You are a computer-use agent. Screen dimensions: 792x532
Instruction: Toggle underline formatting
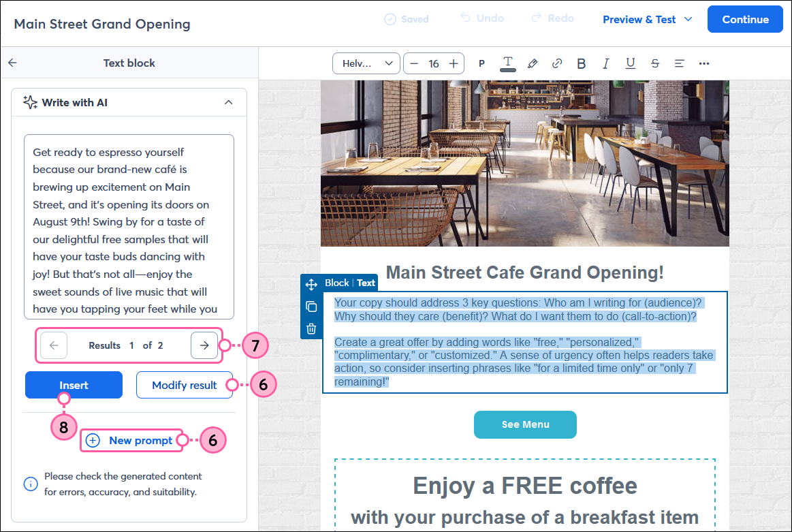point(630,63)
